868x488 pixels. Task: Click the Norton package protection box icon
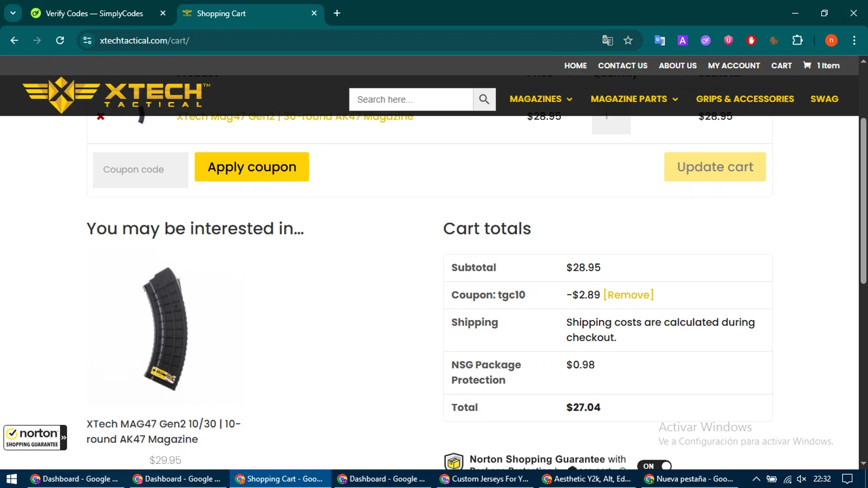454,462
